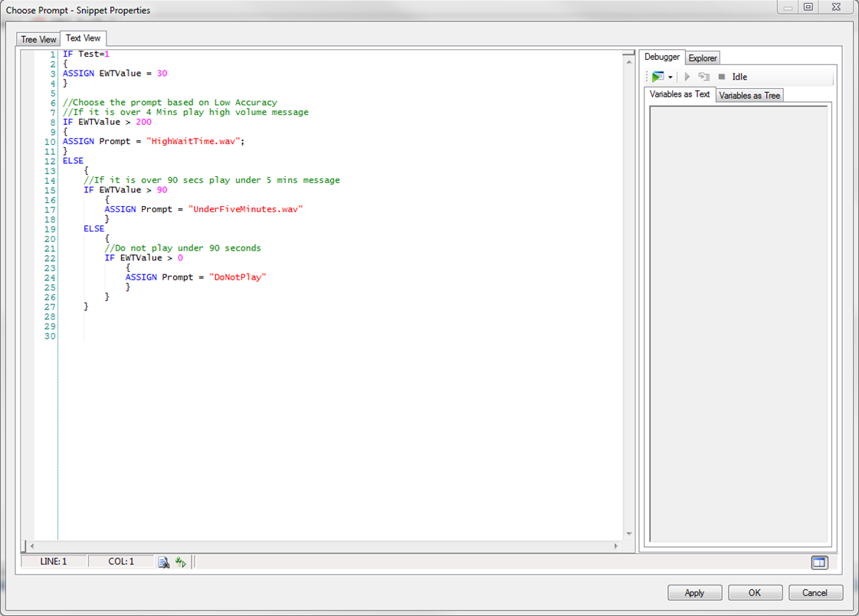Viewport: 859px width, 616px height.
Task: Start the debugger with the green play icon
Action: pyautogui.click(x=658, y=77)
